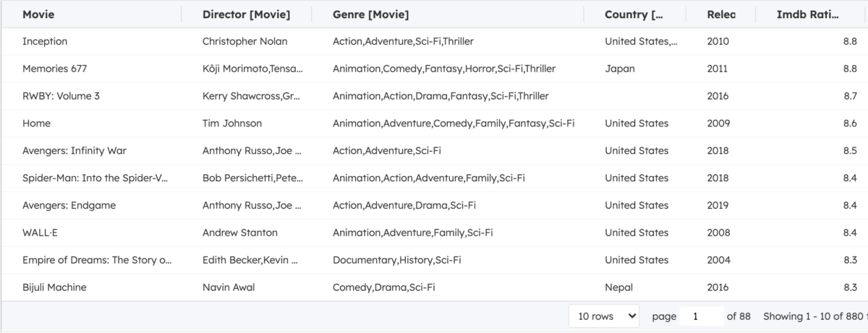868x333 pixels.
Task: Click genre Action,Adventure,Sci-Fi,Thriller cell
Action: pyautogui.click(x=403, y=42)
